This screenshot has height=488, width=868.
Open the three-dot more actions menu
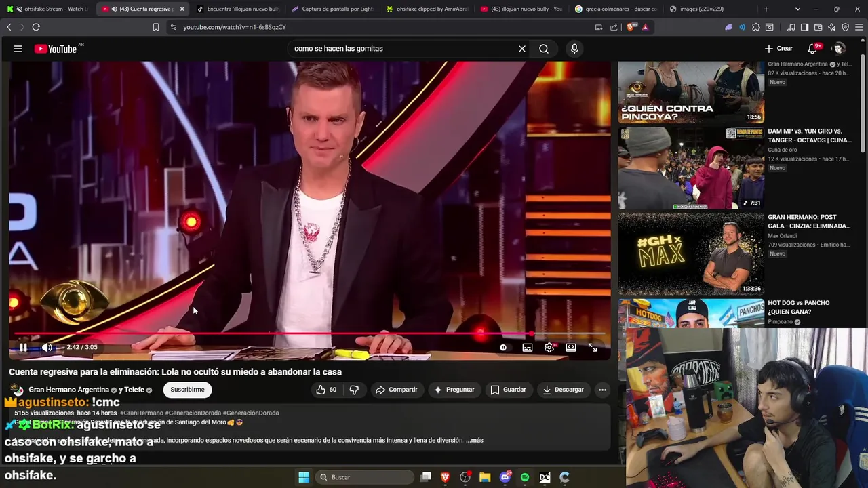(602, 390)
